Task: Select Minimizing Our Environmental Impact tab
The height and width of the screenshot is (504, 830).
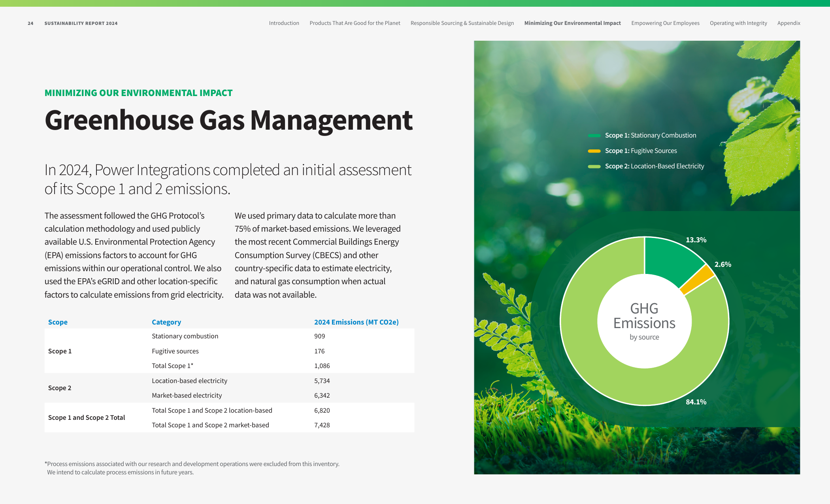Action: [x=572, y=23]
